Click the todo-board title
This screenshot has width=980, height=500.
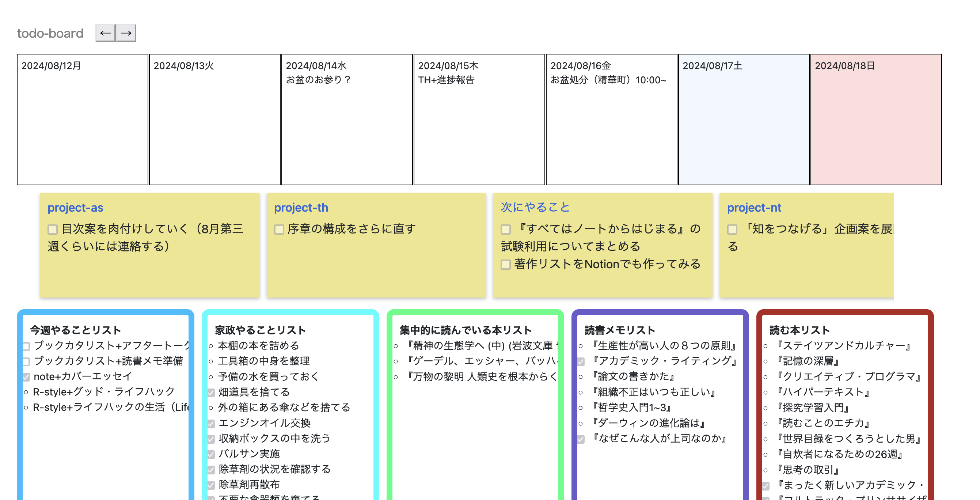pos(50,34)
